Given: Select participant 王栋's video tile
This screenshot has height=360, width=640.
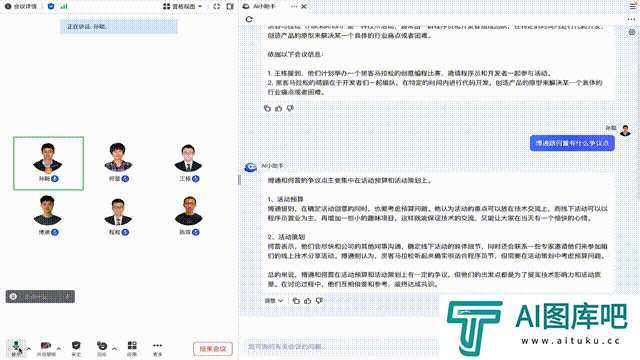Looking at the screenshot, I should coord(188,163).
